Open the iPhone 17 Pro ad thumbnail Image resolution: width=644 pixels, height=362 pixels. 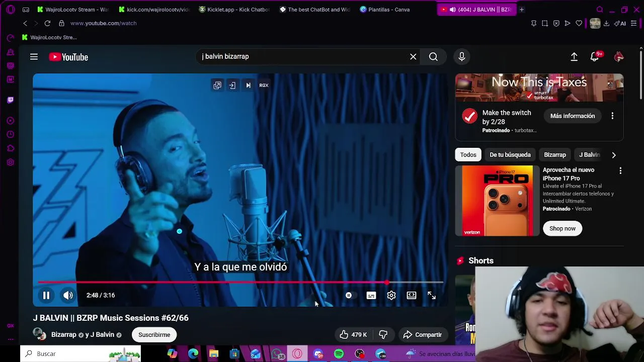tap(497, 201)
